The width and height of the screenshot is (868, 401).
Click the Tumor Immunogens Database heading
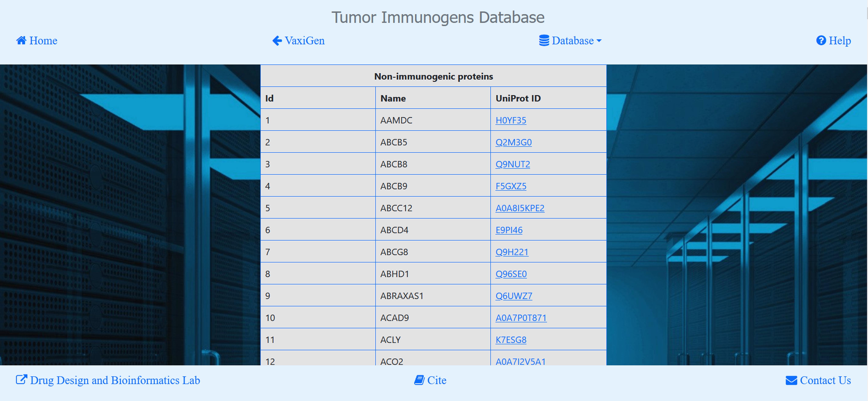coord(438,17)
